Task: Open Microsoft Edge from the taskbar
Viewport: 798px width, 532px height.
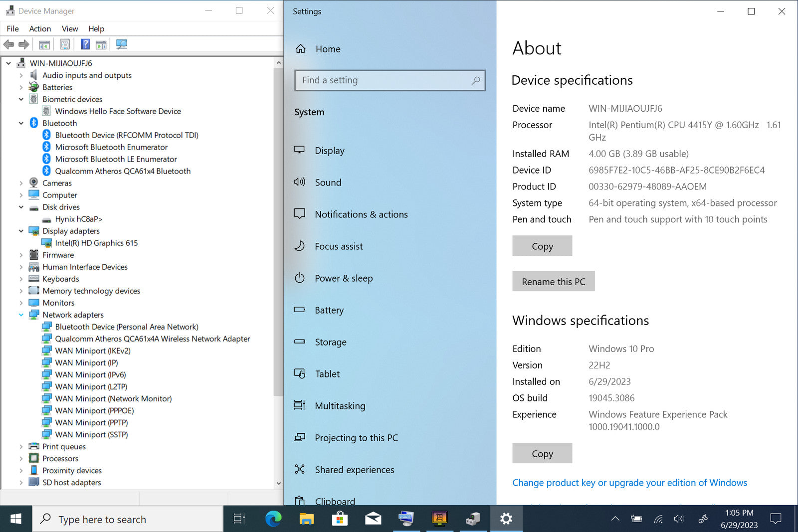Action: point(273,519)
